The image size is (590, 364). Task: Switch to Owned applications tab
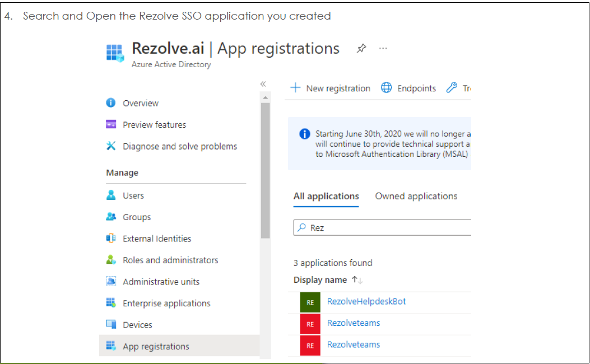pos(416,197)
